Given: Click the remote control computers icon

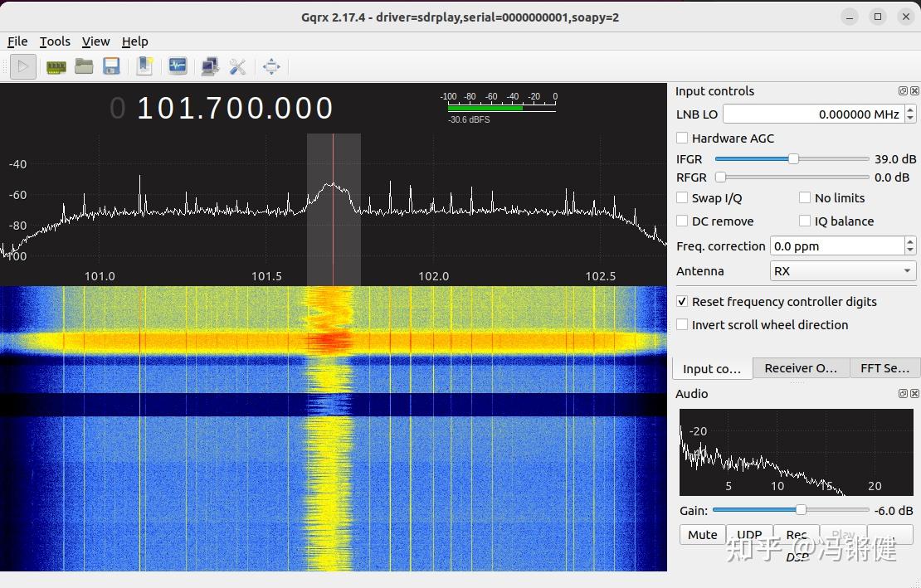Looking at the screenshot, I should [x=210, y=67].
